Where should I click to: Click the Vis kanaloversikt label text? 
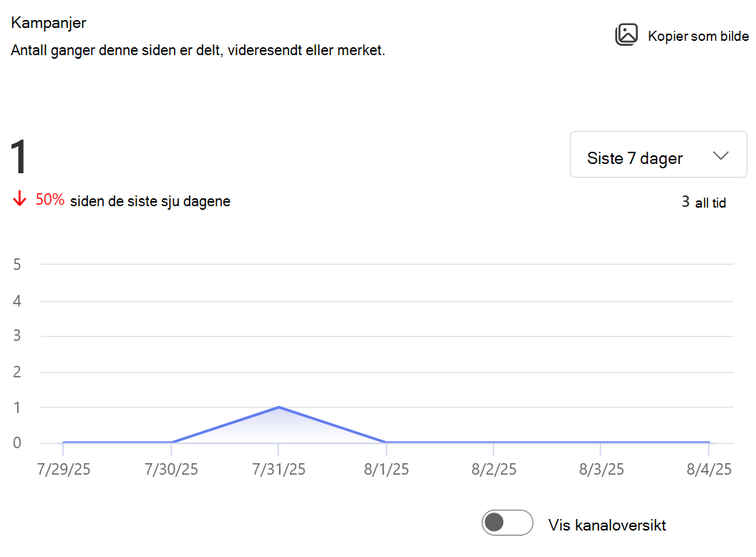tap(607, 525)
